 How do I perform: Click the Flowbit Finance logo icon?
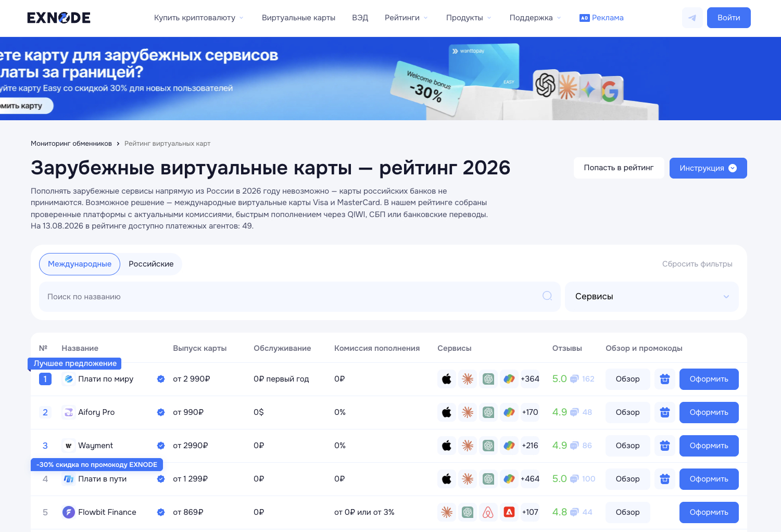[68, 512]
